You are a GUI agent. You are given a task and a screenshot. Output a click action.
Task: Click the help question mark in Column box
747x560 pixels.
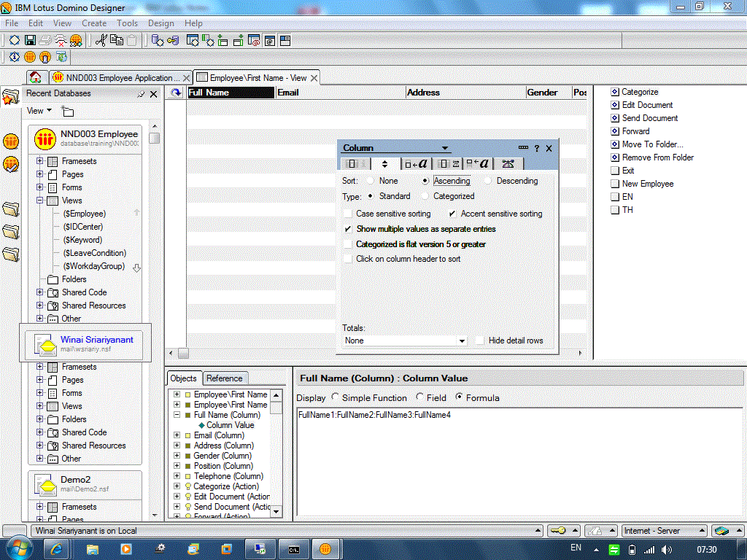pyautogui.click(x=537, y=148)
